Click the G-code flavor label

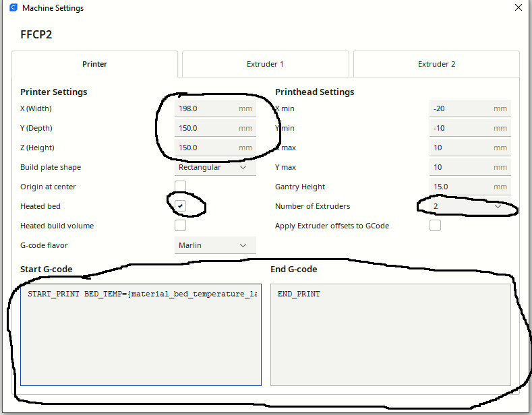coord(44,245)
